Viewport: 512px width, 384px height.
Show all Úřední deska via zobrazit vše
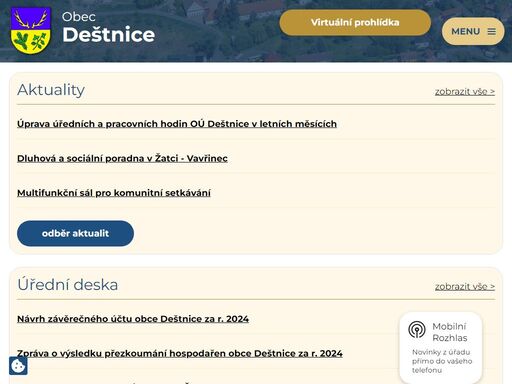[x=465, y=287]
